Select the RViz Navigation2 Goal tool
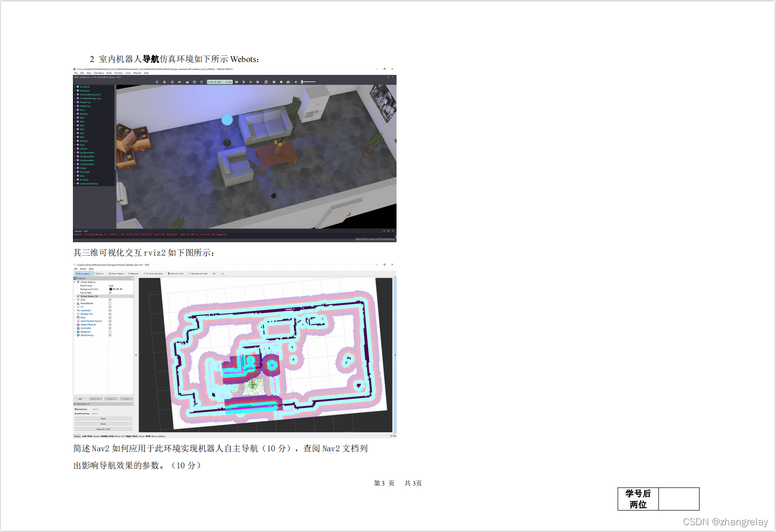 click(x=198, y=274)
